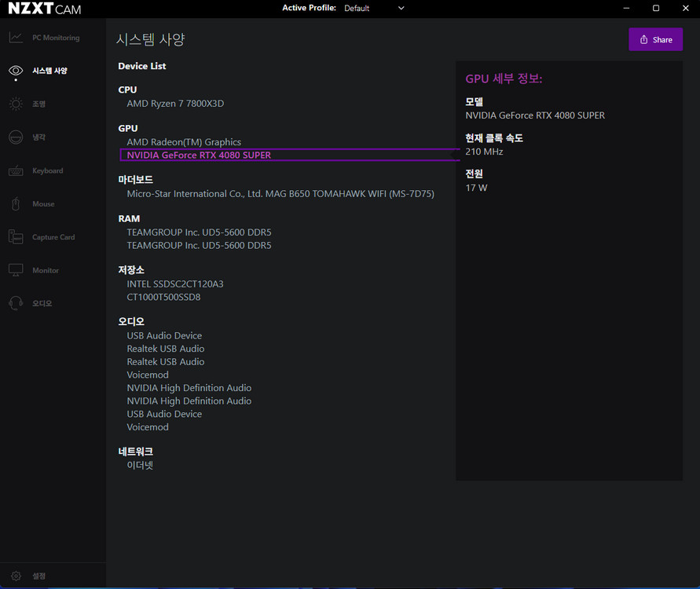The height and width of the screenshot is (589, 700).
Task: Expand the Active Profile dropdown chevron
Action: (x=401, y=8)
